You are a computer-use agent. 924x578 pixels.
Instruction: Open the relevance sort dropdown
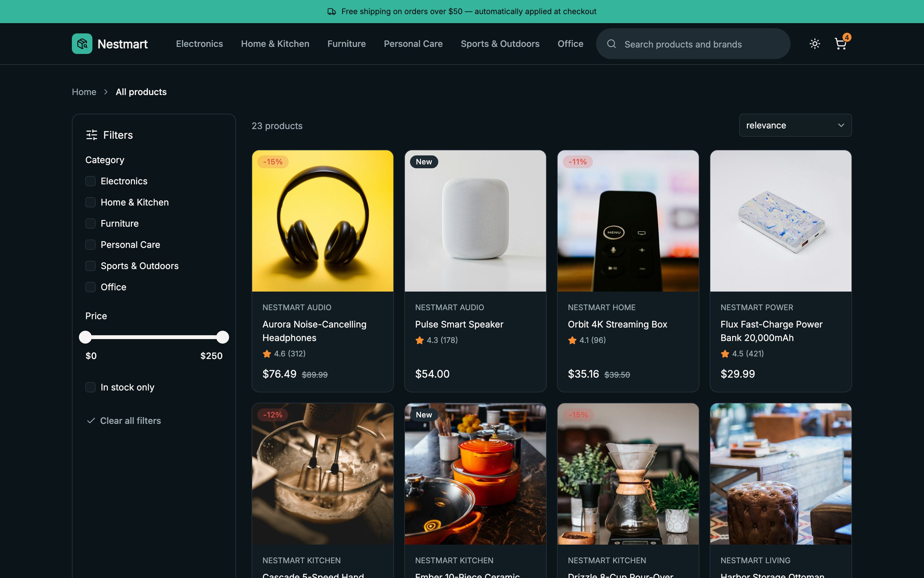click(x=795, y=125)
